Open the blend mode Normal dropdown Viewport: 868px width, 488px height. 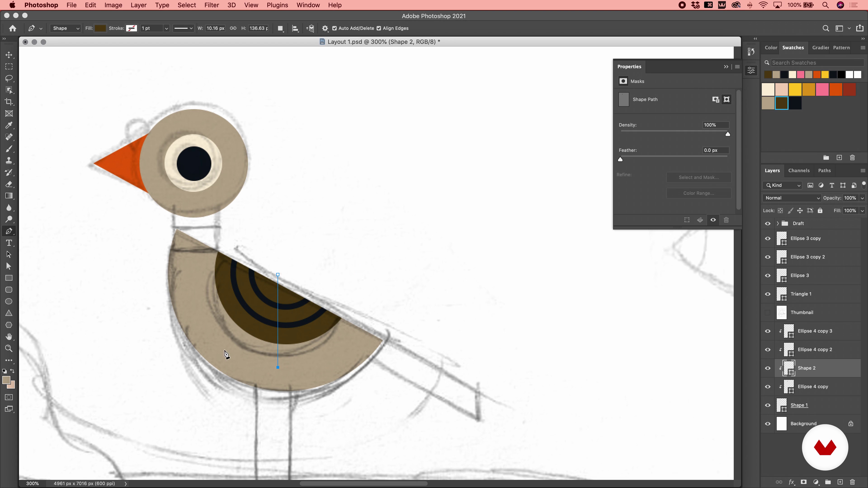pyautogui.click(x=792, y=198)
